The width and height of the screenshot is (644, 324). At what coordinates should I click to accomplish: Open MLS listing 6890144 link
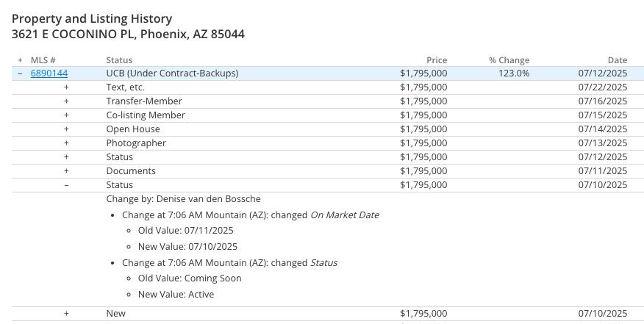[x=49, y=73]
